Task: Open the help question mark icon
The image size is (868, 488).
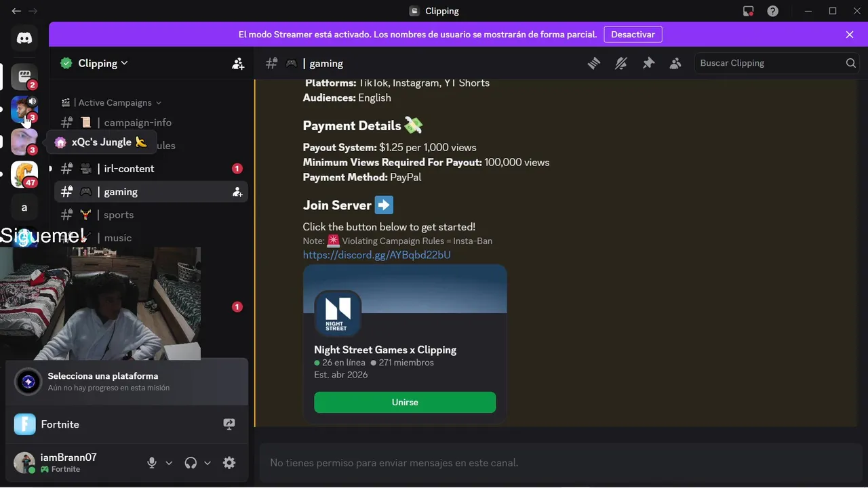Action: [x=772, y=11]
